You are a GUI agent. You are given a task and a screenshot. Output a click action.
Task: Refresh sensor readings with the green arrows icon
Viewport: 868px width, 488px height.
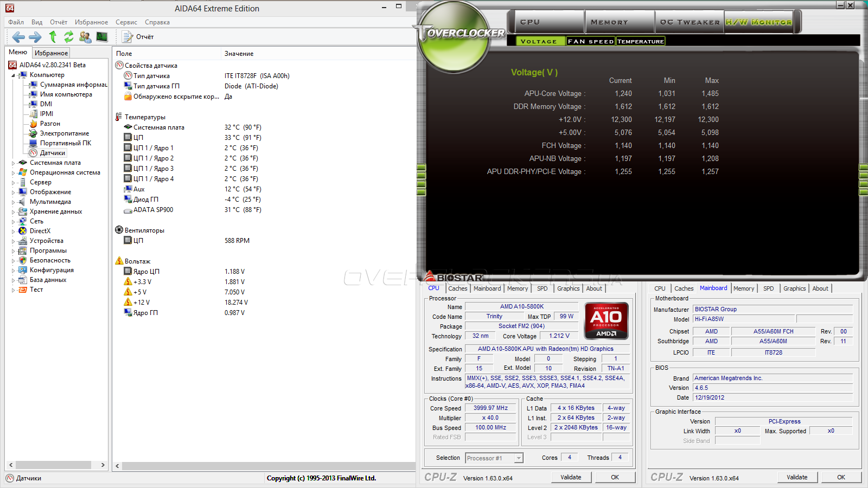[x=69, y=37]
